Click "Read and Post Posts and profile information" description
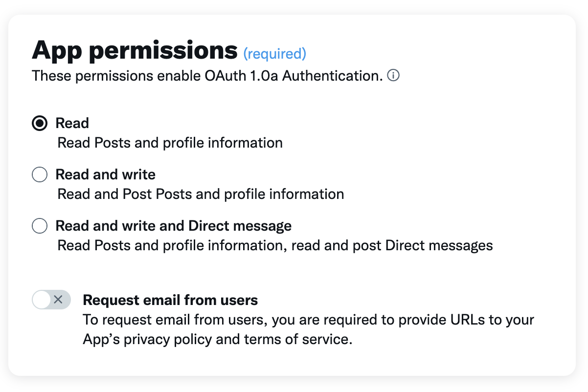The height and width of the screenshot is (392, 588). 201,194
